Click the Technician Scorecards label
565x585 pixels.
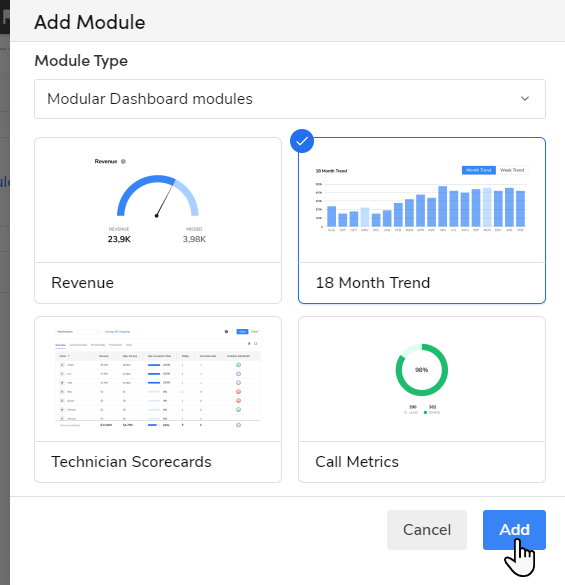click(x=131, y=462)
